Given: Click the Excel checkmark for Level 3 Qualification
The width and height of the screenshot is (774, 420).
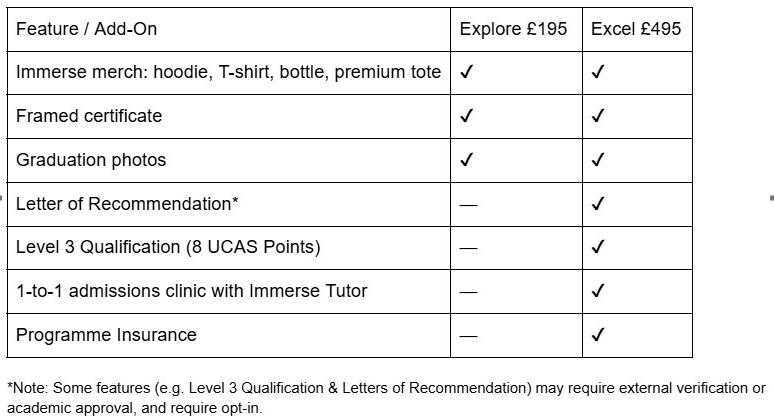Looking at the screenshot, I should point(598,249).
